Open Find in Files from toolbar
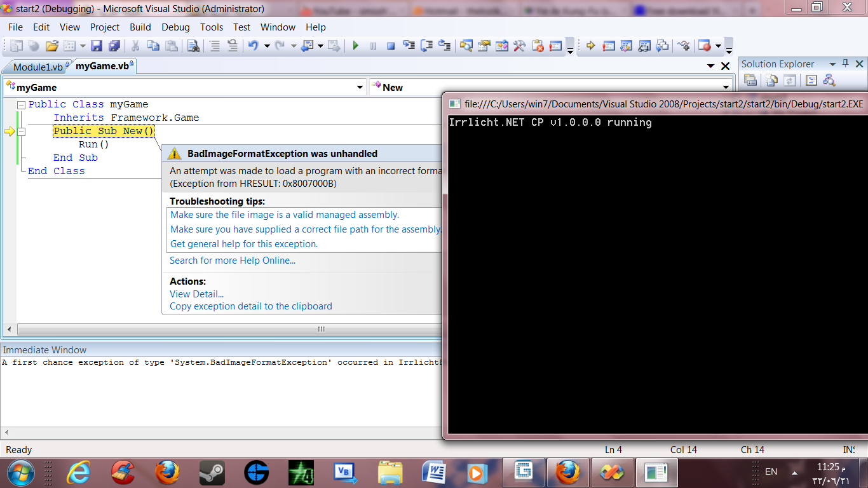The height and width of the screenshot is (488, 868). [193, 46]
